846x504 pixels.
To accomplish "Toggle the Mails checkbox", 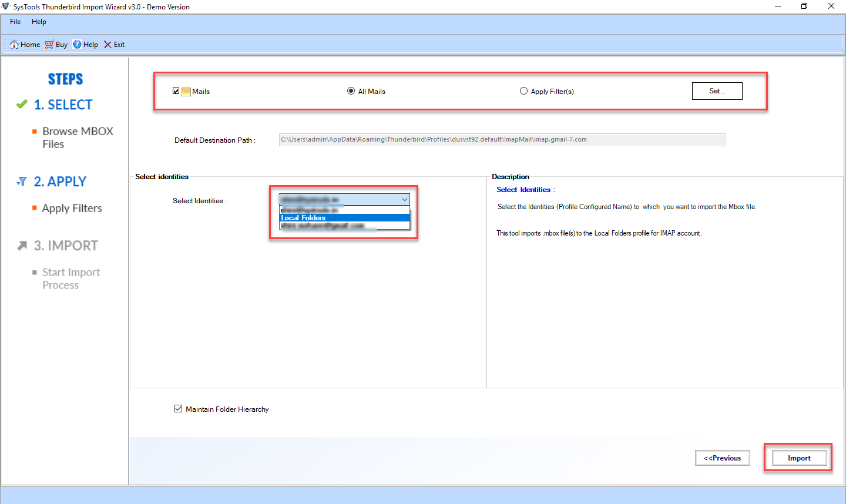I will click(176, 91).
